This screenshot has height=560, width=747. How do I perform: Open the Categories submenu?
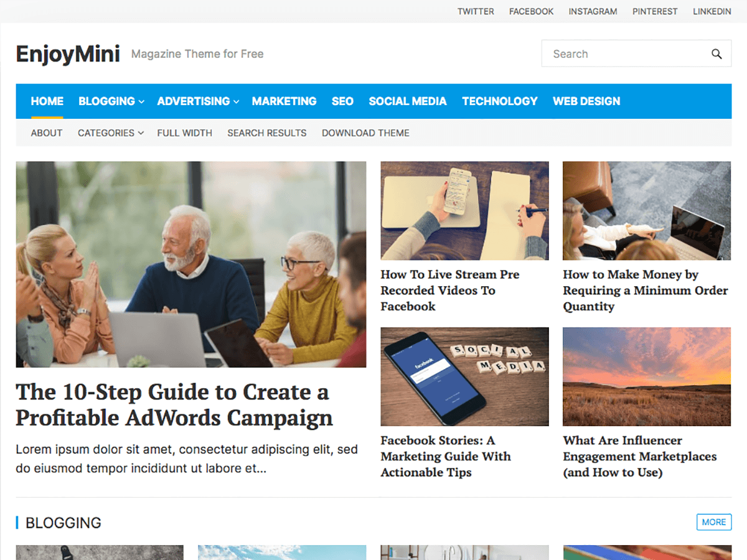click(110, 133)
